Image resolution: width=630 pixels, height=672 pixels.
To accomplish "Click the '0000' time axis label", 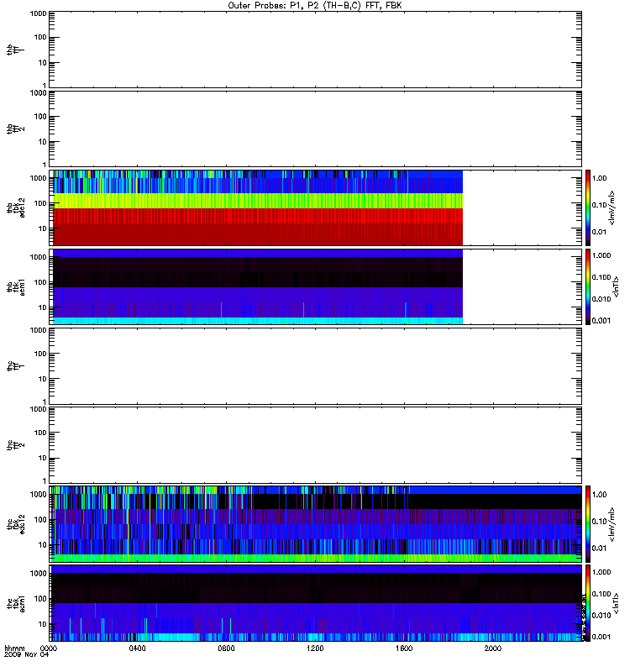I will [x=49, y=648].
